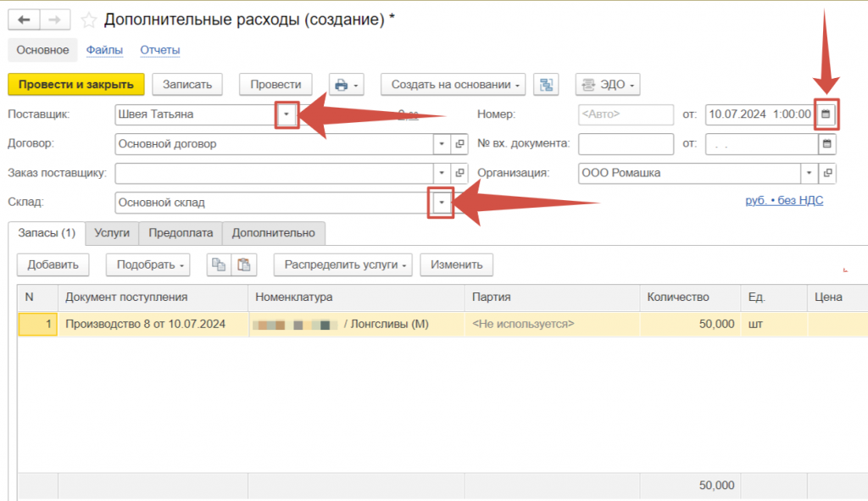This screenshot has width=868, height=501.
Task: Switch to the Дополнительно tab
Action: coord(273,233)
